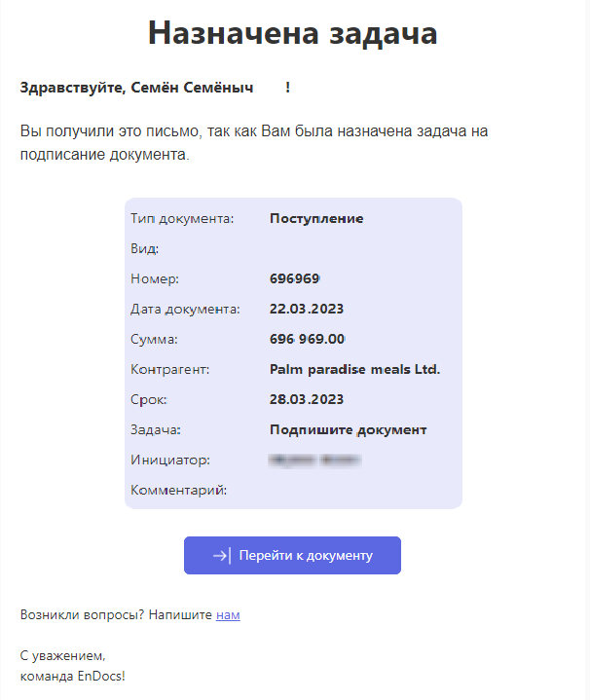Click the document number 696969

click(295, 278)
